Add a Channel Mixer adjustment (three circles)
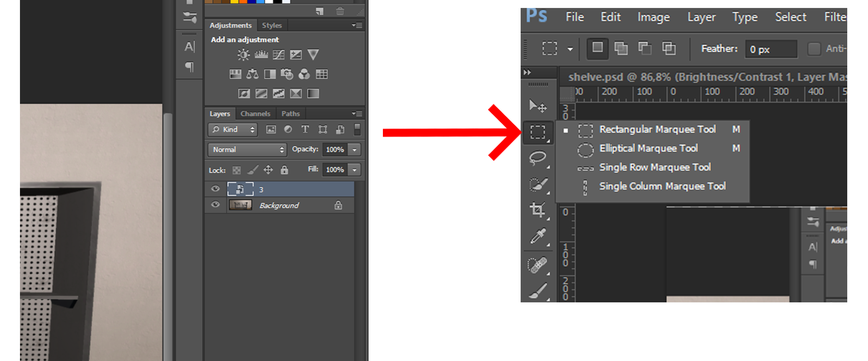The width and height of the screenshot is (868, 361). tap(304, 74)
